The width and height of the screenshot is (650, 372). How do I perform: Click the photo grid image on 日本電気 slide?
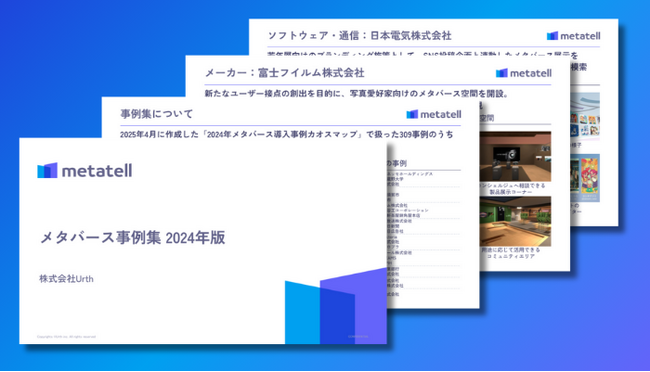point(585,115)
